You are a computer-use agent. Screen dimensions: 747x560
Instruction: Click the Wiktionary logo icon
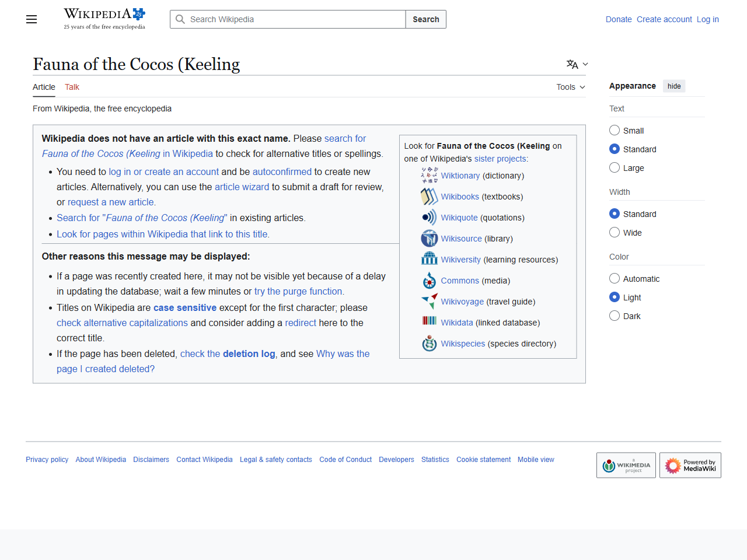(x=430, y=175)
